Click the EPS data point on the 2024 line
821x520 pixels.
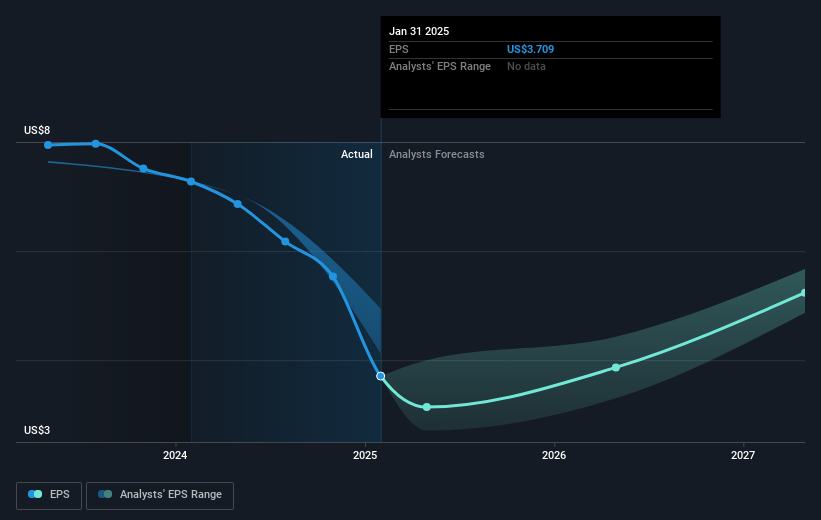(x=191, y=182)
